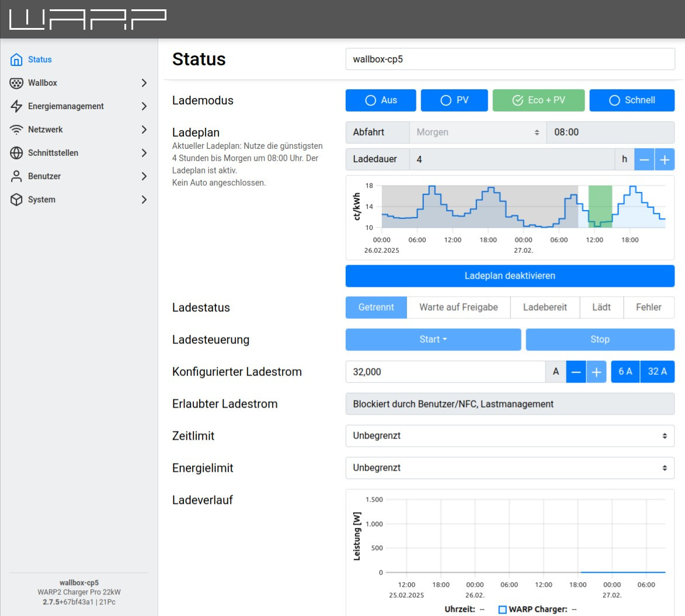
Task: Click the Schnittstellen globe icon
Action: click(16, 153)
